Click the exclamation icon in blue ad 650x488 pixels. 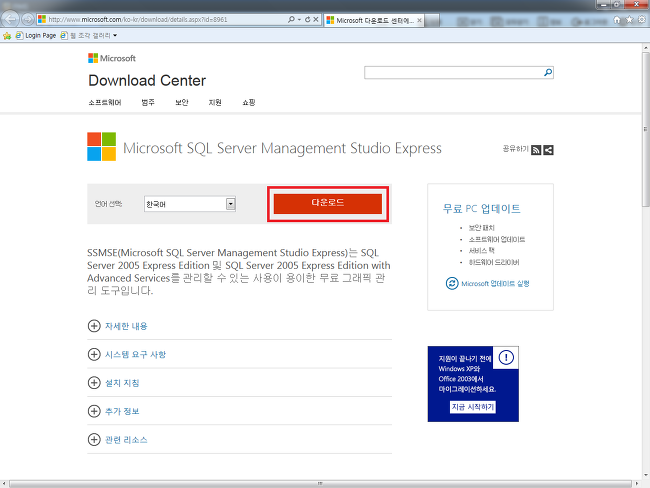click(x=506, y=357)
